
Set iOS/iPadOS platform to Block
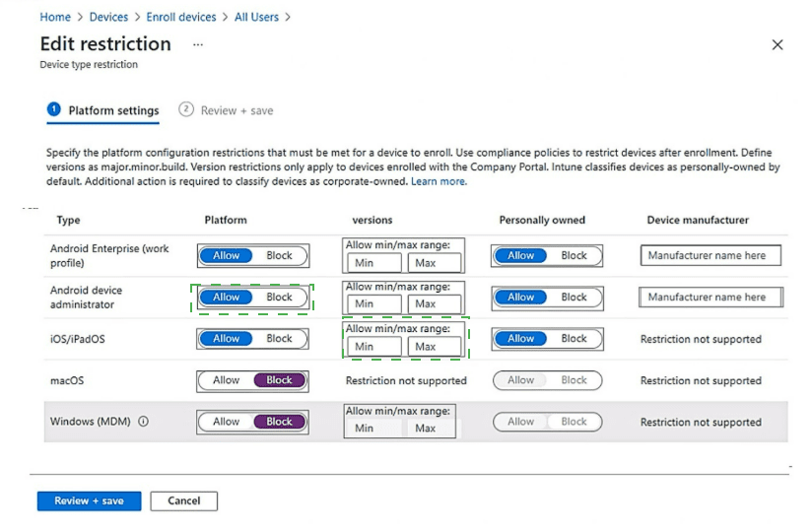pos(280,339)
